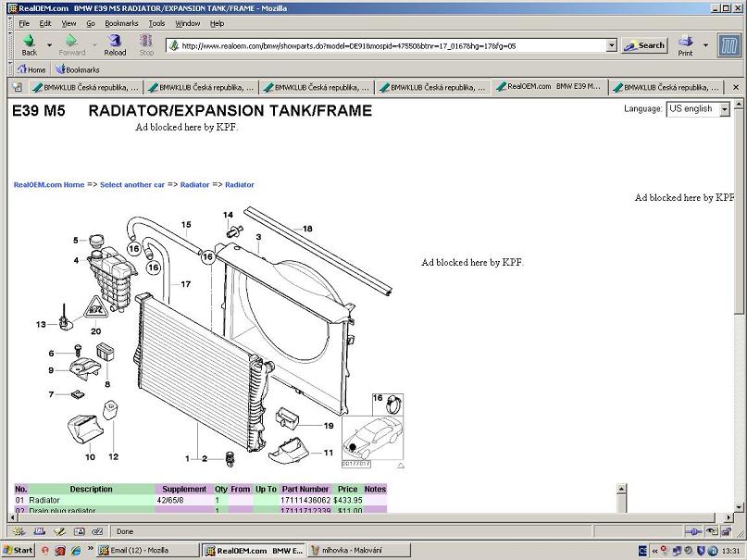Open the Bookmarks menu
Viewport: 747px width, 560px height.
click(121, 23)
